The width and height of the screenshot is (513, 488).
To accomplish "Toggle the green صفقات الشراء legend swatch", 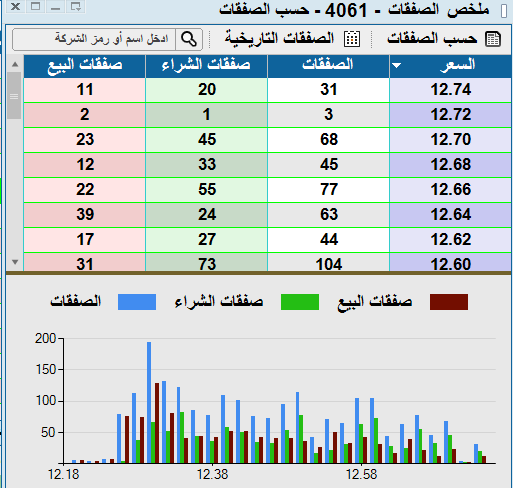I will click(300, 302).
